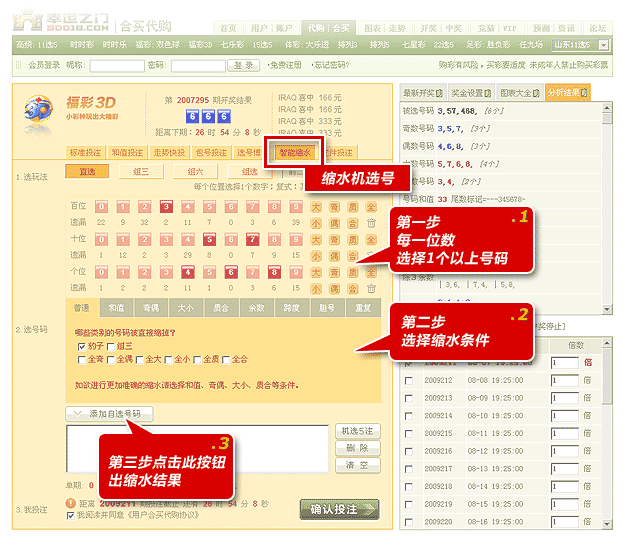
Task: Click the 确认投注 button
Action: pyautogui.click(x=340, y=510)
